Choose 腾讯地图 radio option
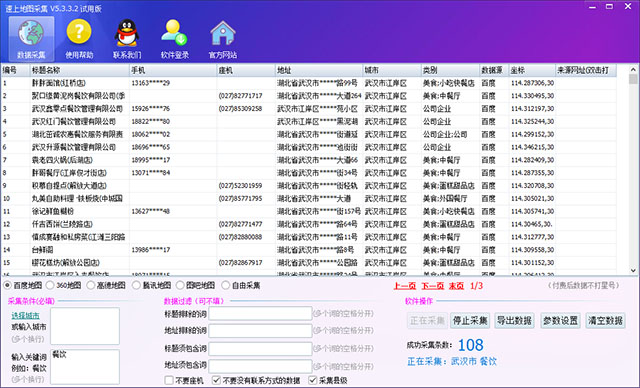 pos(136,285)
